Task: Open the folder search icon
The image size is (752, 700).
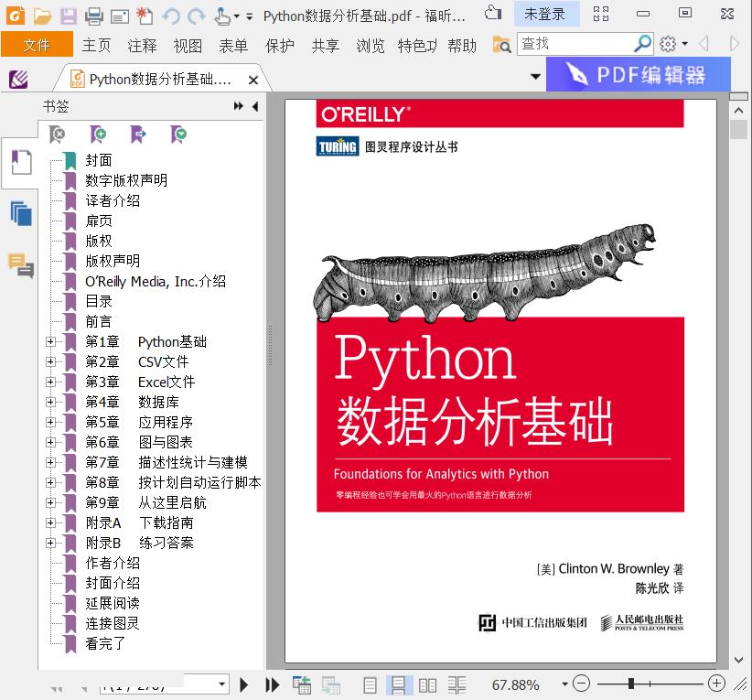Action: (501, 45)
